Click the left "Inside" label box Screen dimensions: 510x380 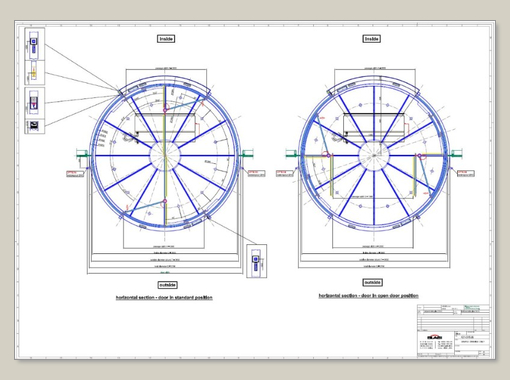pyautogui.click(x=166, y=39)
